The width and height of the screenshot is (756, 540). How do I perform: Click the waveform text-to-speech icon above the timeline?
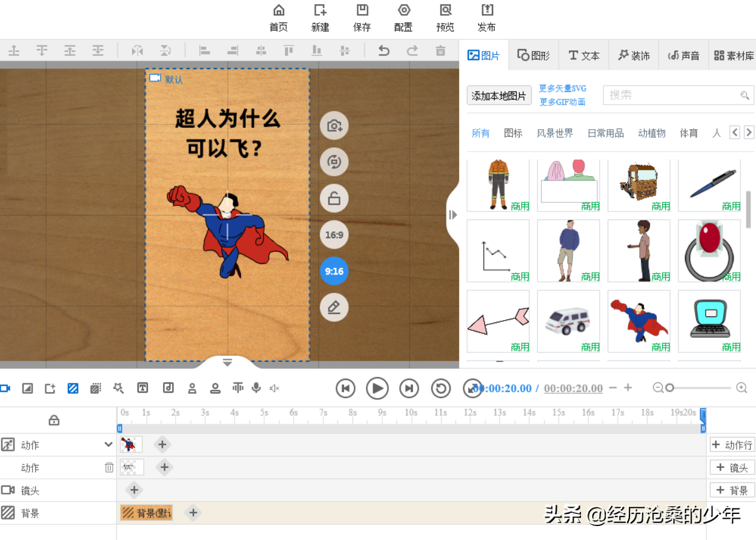coord(237,388)
